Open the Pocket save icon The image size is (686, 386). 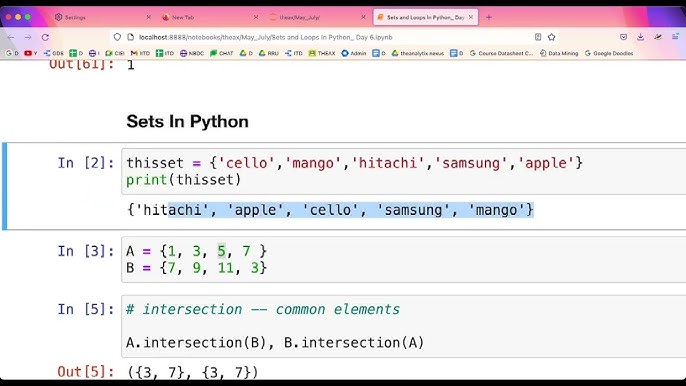[623, 37]
